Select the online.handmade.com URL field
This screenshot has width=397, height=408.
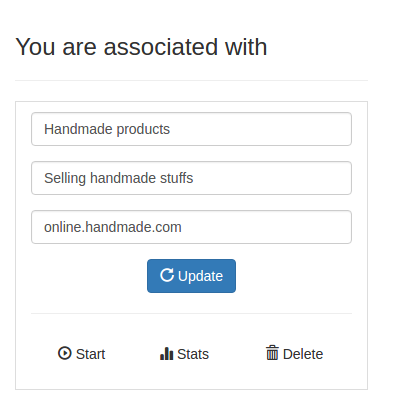[x=191, y=227]
